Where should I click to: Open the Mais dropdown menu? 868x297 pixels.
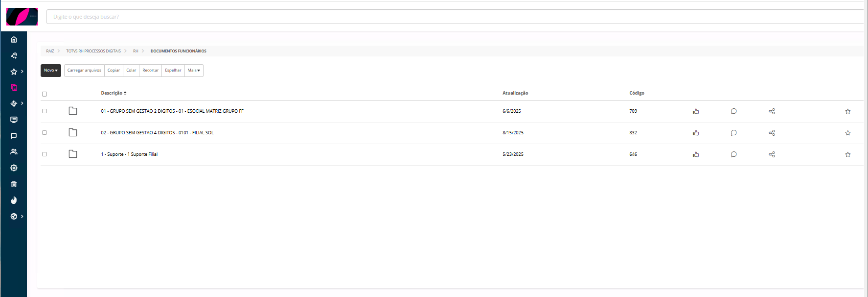(x=194, y=71)
